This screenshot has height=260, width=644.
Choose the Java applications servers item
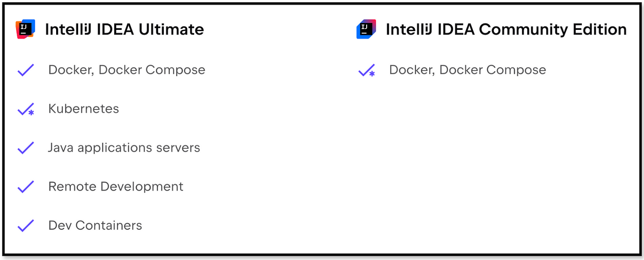(x=124, y=148)
